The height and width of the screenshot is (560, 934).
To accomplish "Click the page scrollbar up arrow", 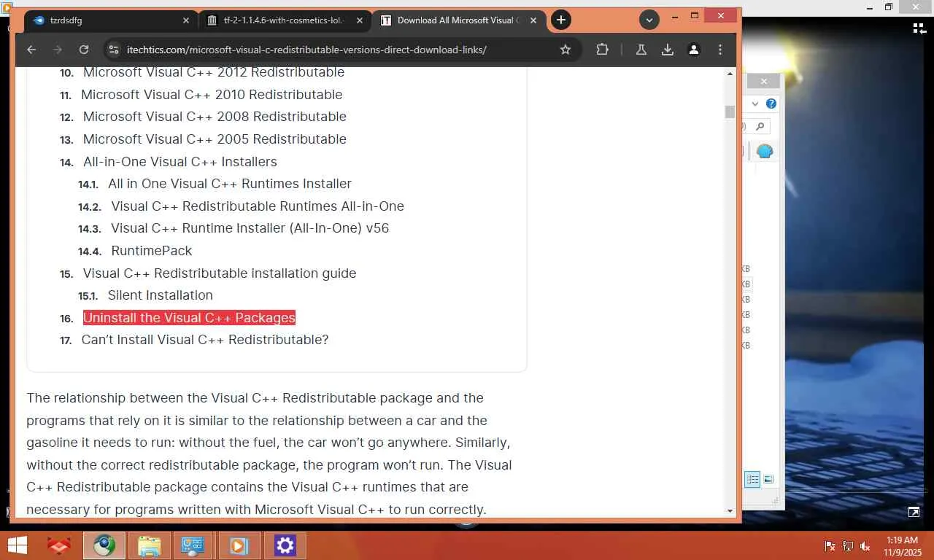I will click(x=730, y=74).
